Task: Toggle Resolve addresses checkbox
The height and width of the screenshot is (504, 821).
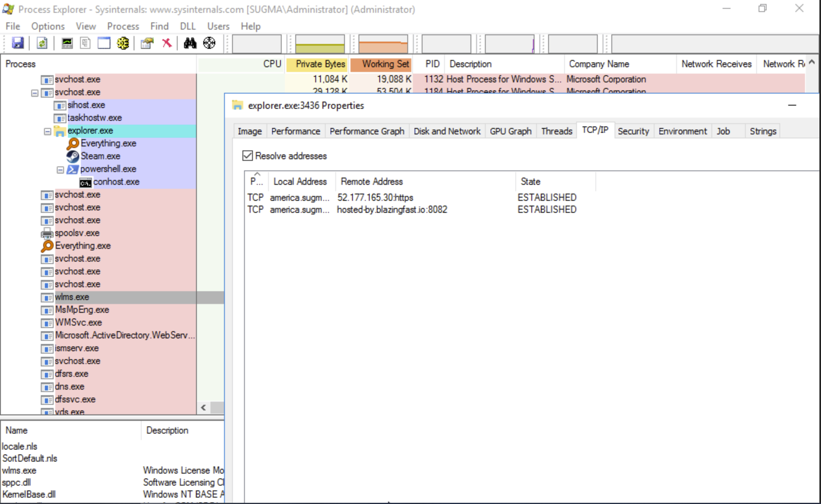Action: [248, 155]
